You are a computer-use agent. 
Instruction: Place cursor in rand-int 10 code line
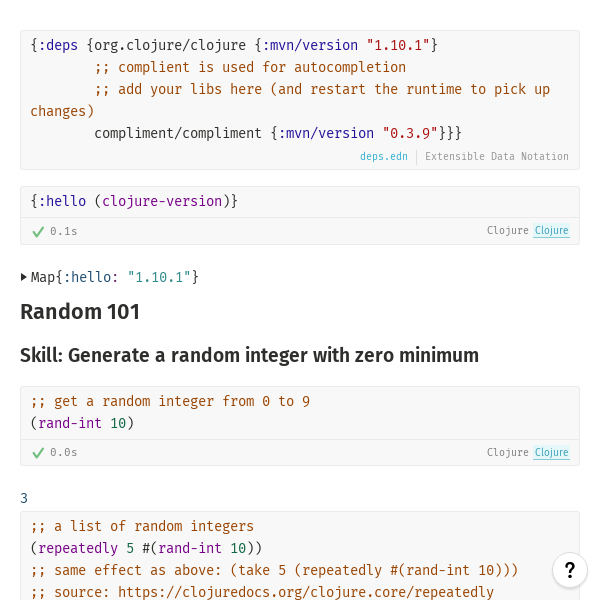point(82,423)
